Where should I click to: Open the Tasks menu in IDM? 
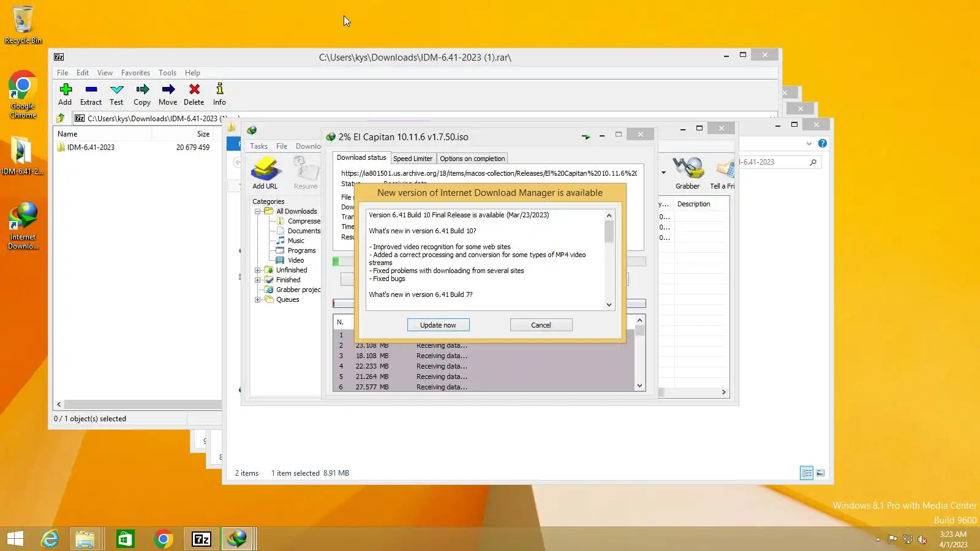[258, 146]
